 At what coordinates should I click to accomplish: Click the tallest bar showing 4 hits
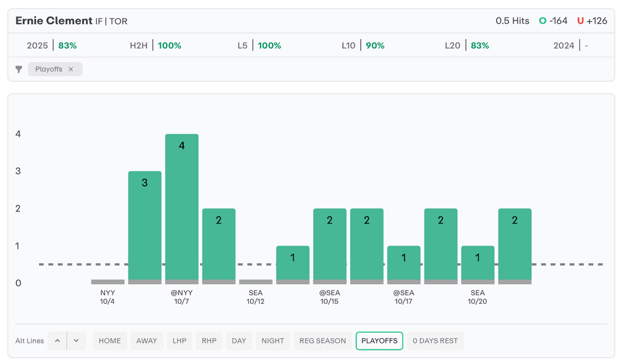coord(182,207)
